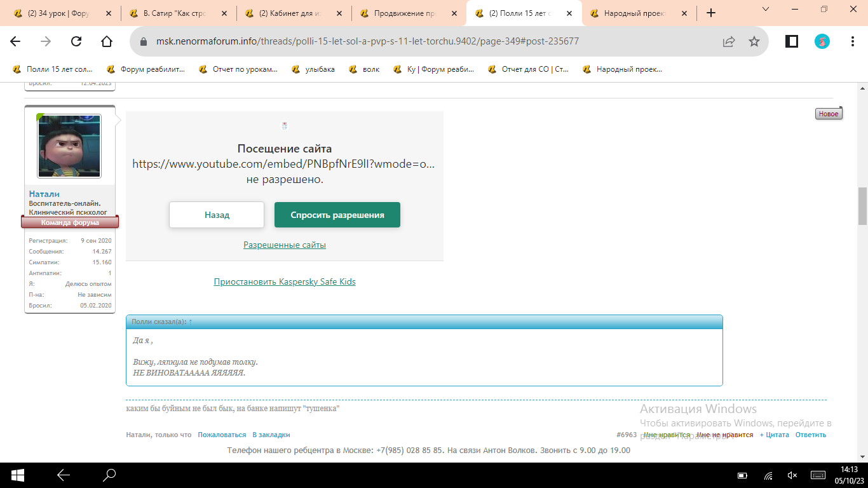
Task: Click the browser reload icon
Action: tap(76, 41)
